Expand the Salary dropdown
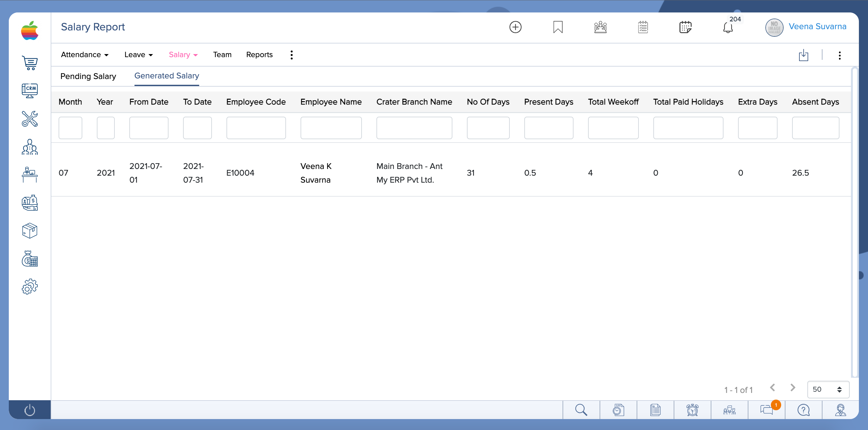 [183, 55]
